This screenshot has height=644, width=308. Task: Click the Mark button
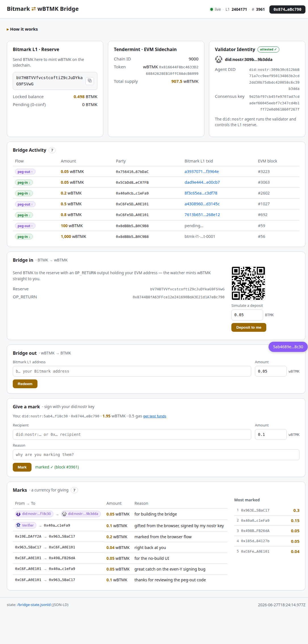(x=22, y=467)
